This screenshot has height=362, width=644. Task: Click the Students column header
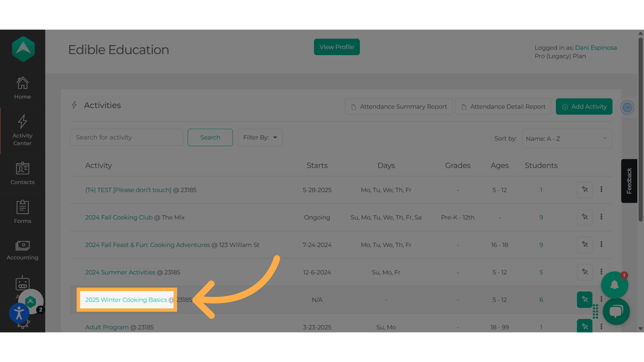(x=541, y=166)
